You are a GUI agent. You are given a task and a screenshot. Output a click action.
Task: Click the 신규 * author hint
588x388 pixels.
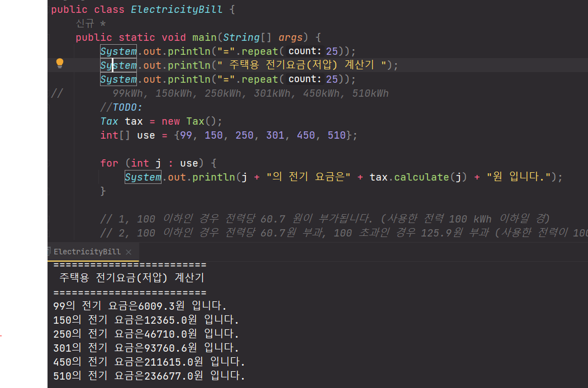(x=91, y=23)
